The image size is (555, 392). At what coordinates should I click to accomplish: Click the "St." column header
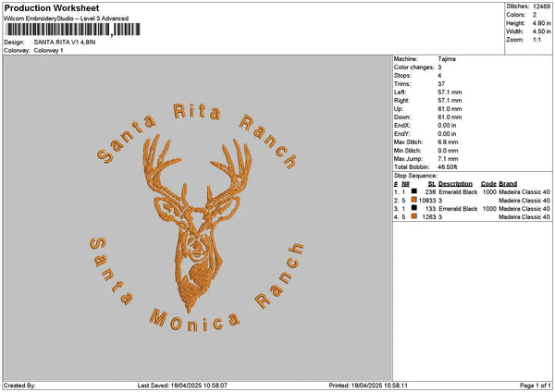click(x=431, y=184)
